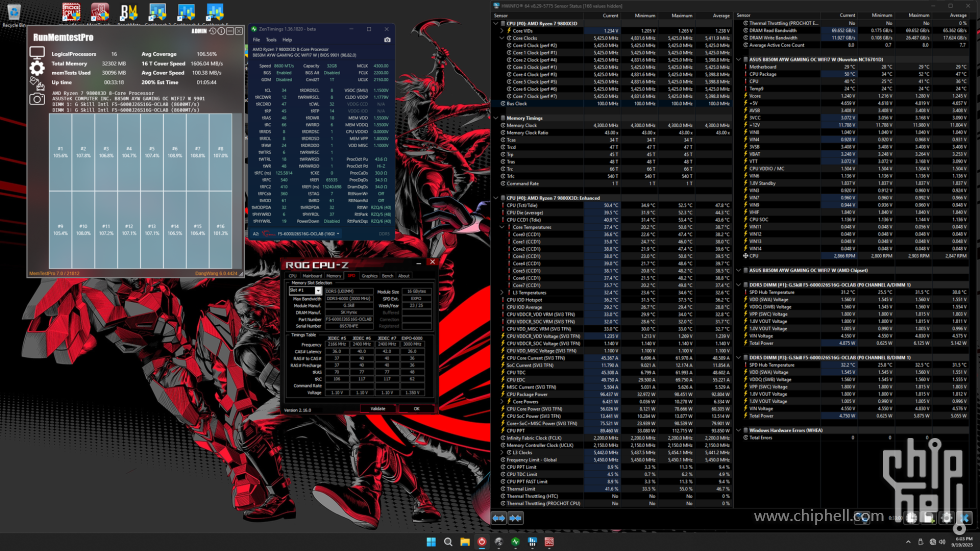The image size is (980, 551).
Task: Click the CPU-Z Module Size field
Action: [417, 291]
